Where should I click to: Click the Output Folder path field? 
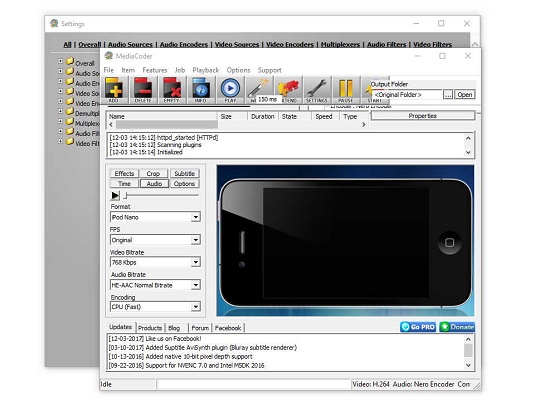click(408, 94)
